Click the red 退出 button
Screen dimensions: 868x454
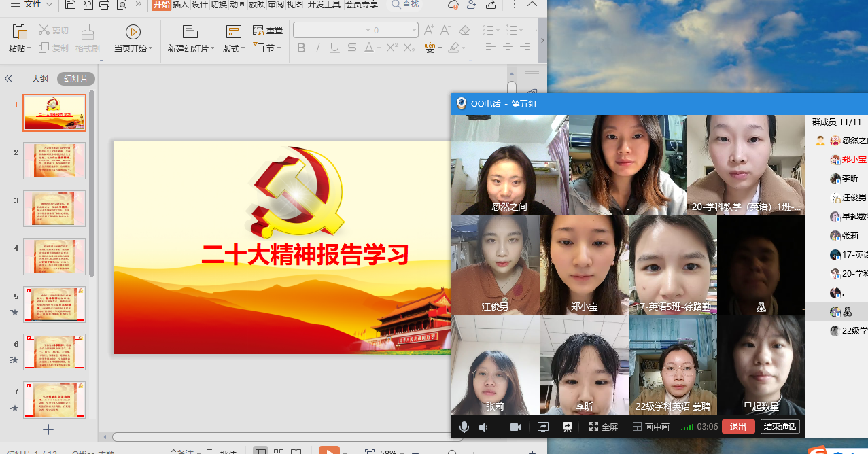tap(738, 427)
